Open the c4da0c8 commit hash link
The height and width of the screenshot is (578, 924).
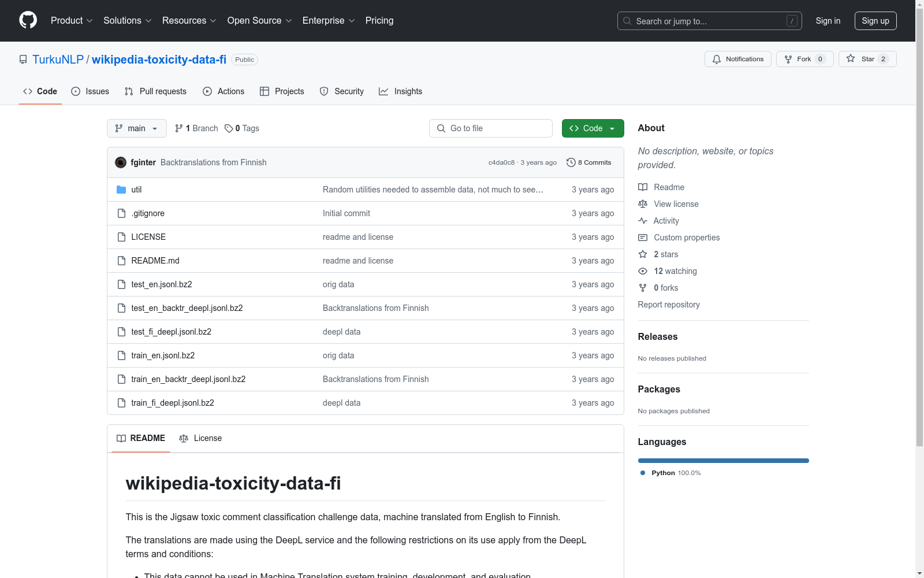(501, 162)
